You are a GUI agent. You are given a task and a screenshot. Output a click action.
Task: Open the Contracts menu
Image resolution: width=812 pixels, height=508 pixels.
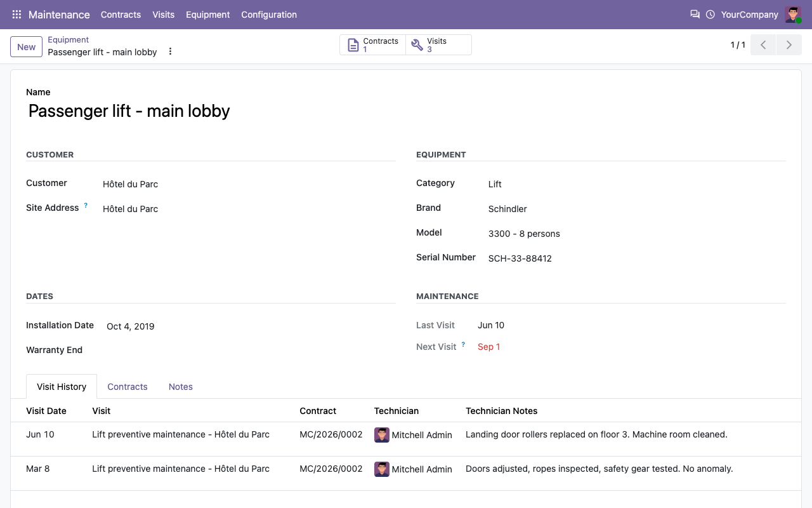[121, 15]
